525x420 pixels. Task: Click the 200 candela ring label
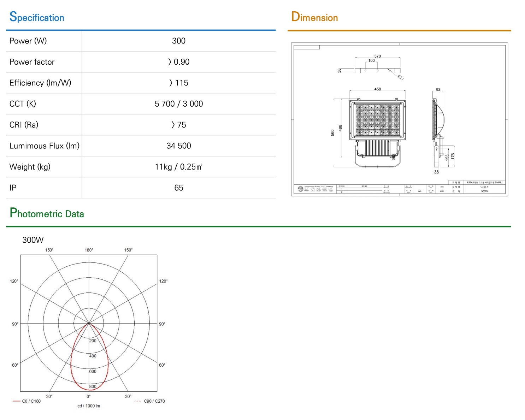click(93, 341)
